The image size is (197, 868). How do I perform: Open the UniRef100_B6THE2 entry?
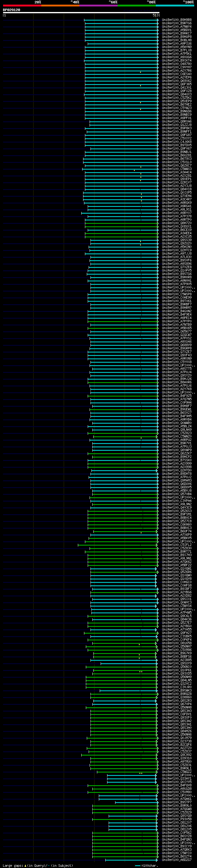click(x=177, y=104)
